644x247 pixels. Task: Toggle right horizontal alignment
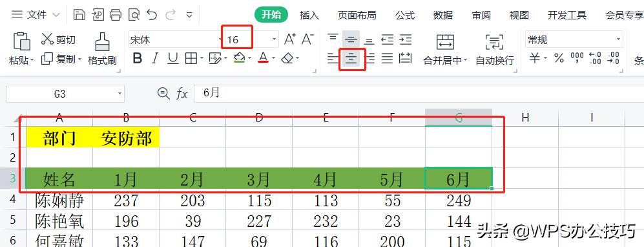369,58
